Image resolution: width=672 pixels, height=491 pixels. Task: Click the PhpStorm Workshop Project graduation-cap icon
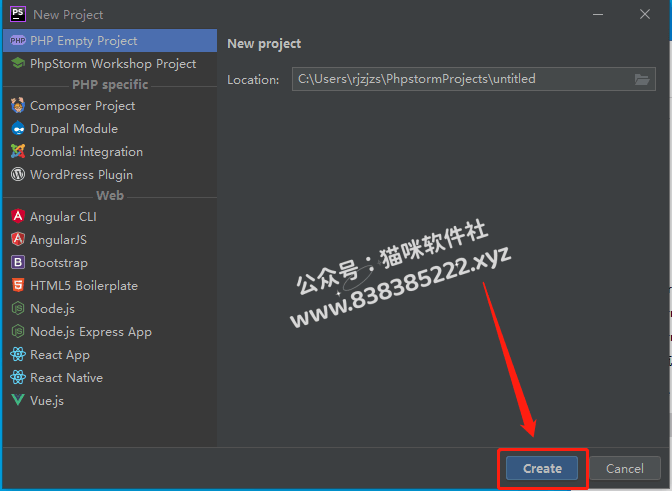[18, 63]
